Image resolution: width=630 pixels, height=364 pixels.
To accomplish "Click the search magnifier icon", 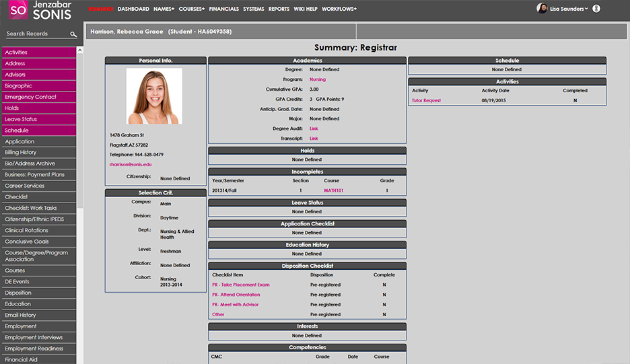I will click(73, 34).
